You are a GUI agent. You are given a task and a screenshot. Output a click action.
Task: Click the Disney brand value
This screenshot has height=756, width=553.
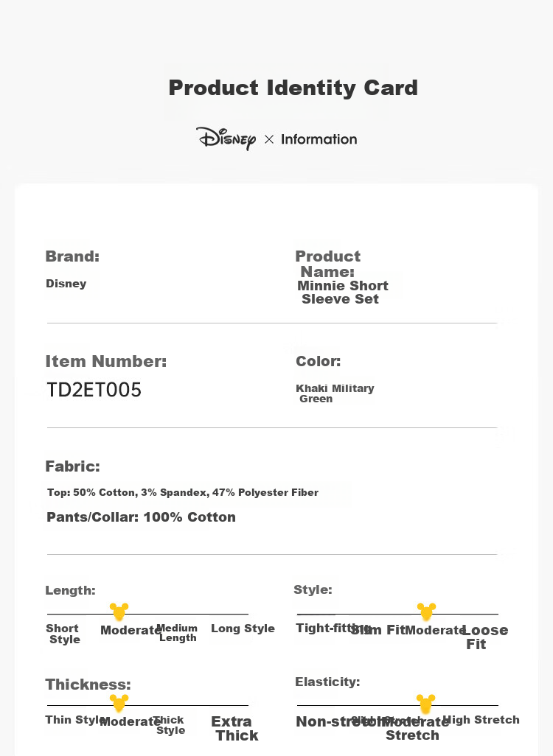66,284
